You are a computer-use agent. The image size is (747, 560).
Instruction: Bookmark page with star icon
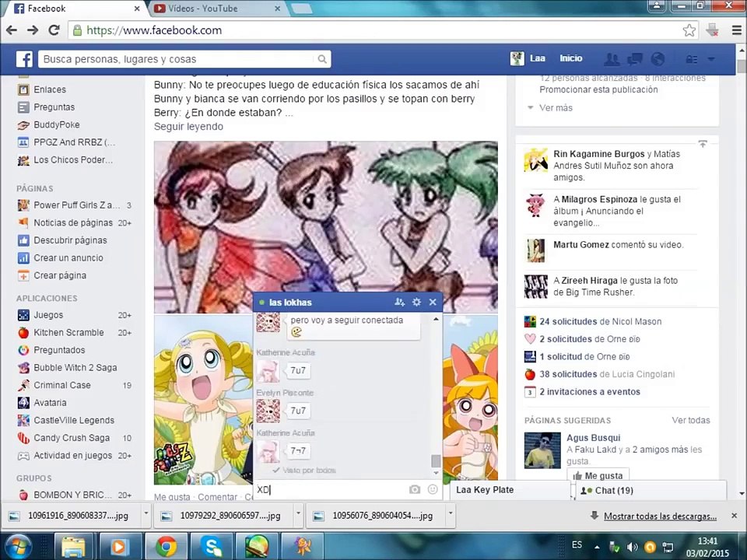click(x=689, y=30)
